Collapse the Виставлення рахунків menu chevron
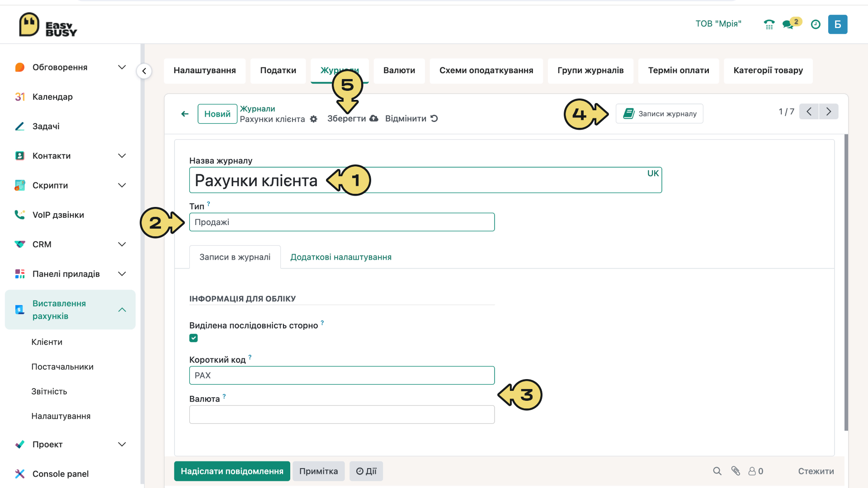This screenshot has height=488, width=868. 122,310
